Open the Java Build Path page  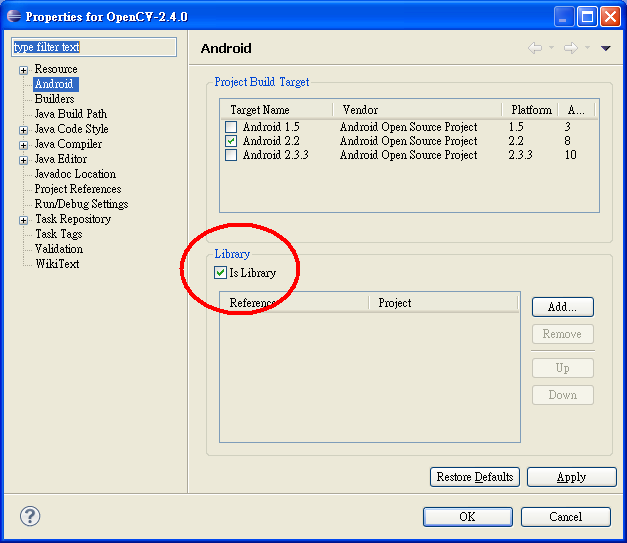(x=71, y=114)
